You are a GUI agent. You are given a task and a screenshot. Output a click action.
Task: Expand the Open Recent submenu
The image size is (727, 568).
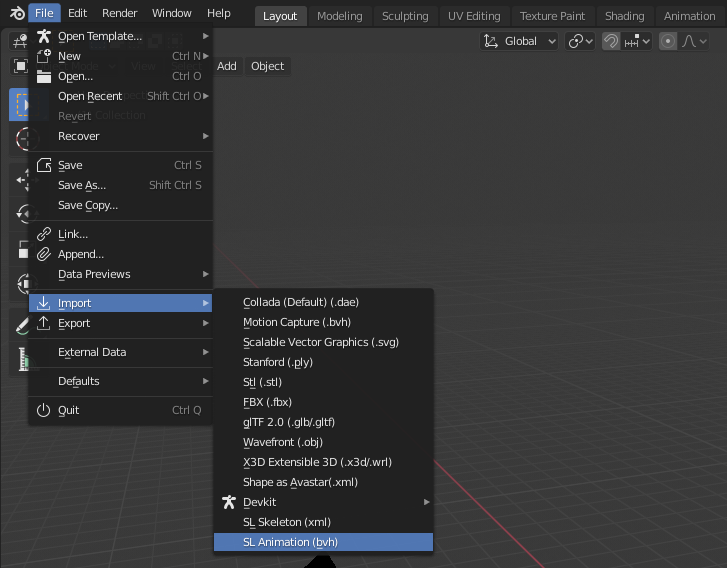coord(121,96)
